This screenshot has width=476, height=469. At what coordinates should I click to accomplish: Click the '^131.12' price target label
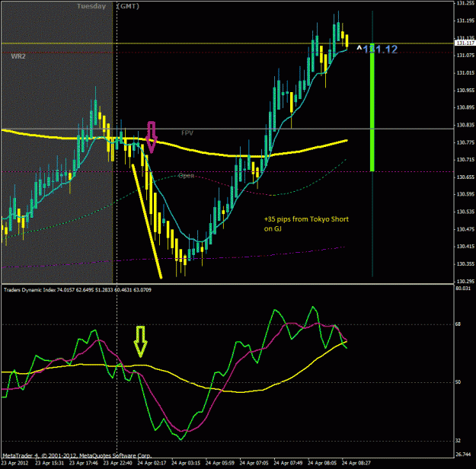click(x=377, y=49)
